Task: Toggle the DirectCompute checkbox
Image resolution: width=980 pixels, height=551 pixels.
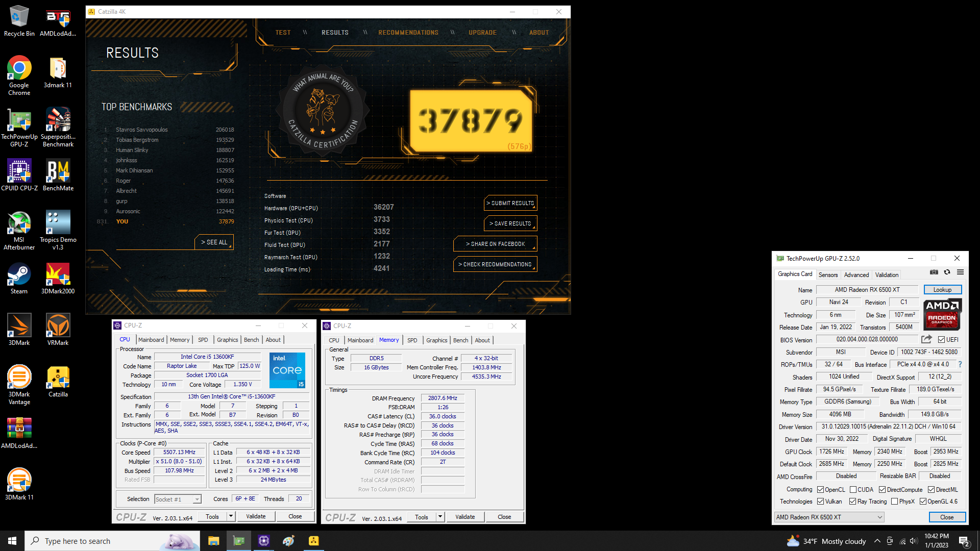Action: (882, 490)
